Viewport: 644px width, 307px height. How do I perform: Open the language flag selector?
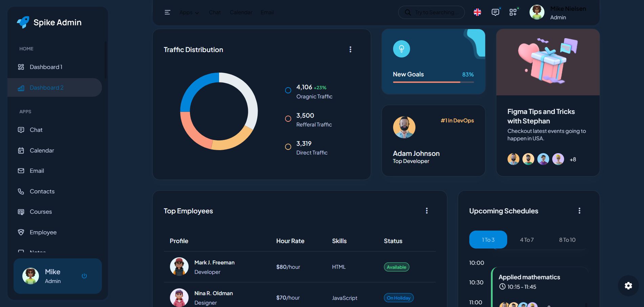coord(477,13)
